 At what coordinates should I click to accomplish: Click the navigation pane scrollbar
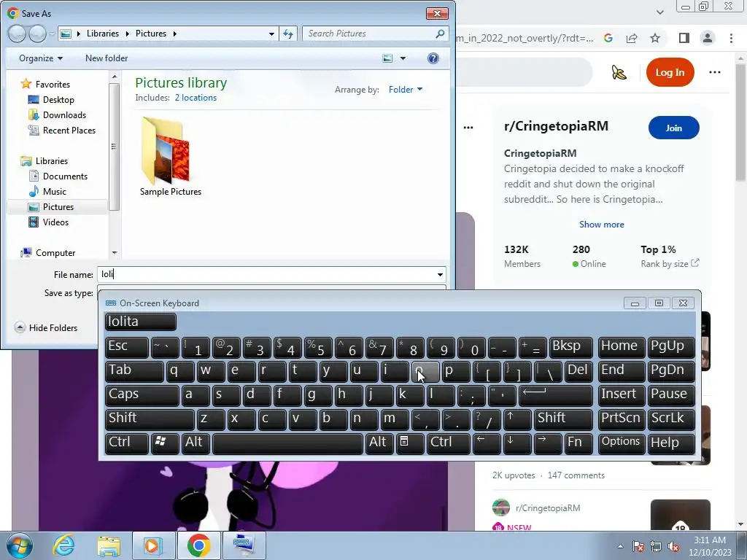click(114, 147)
